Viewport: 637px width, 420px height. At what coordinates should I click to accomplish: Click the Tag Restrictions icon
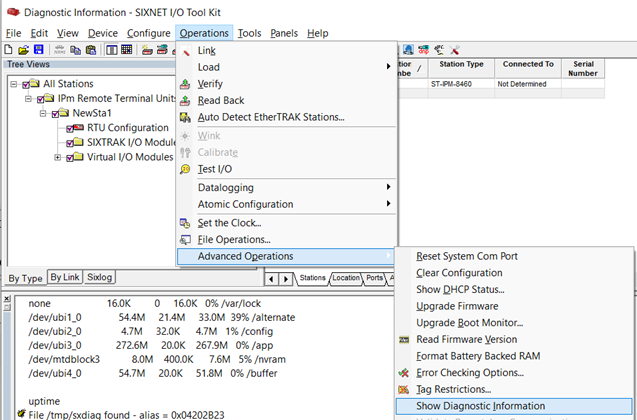404,390
